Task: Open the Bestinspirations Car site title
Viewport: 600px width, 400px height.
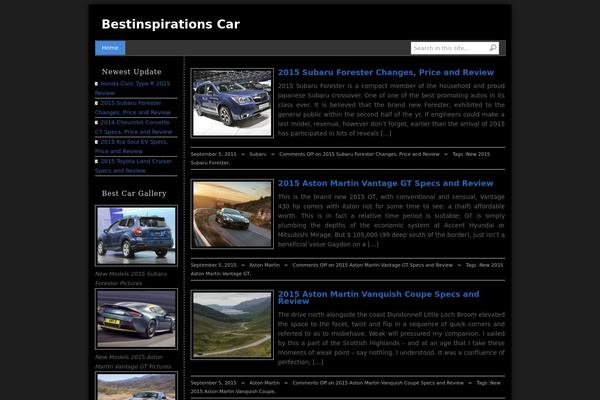Action: [x=171, y=24]
